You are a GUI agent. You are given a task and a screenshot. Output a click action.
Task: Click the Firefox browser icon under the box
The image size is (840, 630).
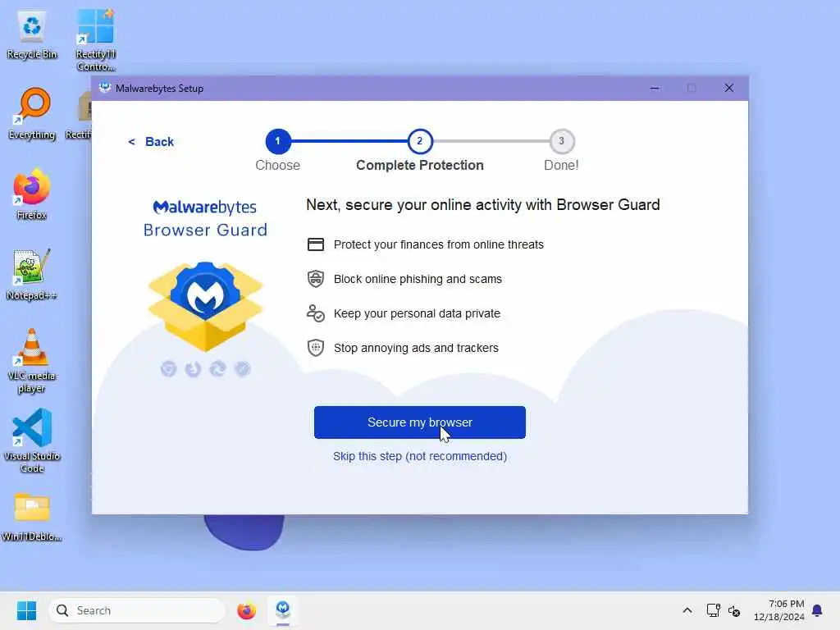coord(193,368)
